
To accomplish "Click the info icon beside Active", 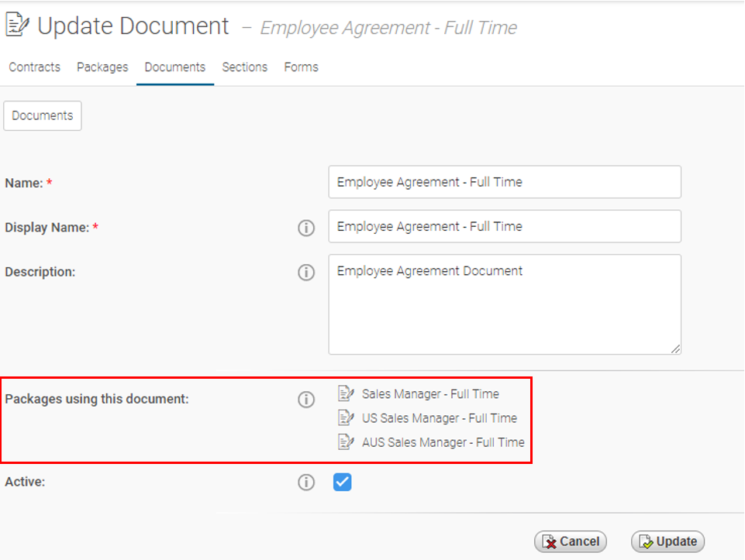I will click(x=306, y=483).
